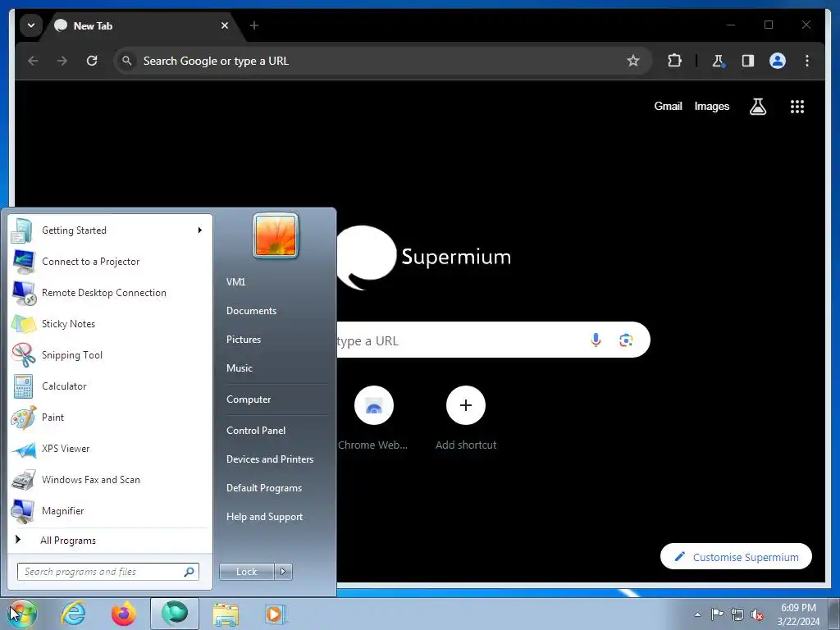Launch Remote Desktop Connection
The width and height of the screenshot is (840, 630).
click(x=110, y=293)
